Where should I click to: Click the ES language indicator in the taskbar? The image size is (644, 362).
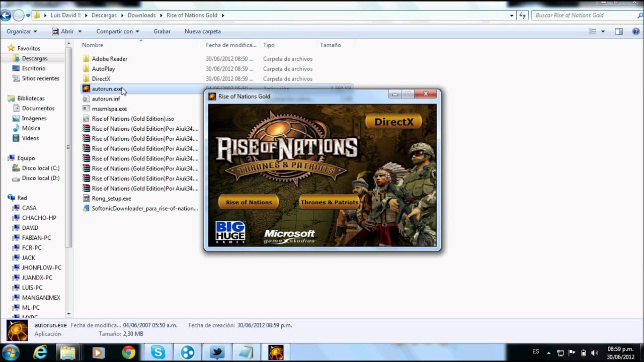tap(536, 351)
